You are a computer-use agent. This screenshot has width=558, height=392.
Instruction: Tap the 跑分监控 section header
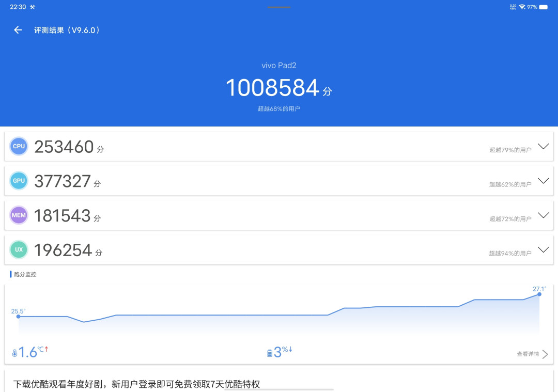pos(25,274)
